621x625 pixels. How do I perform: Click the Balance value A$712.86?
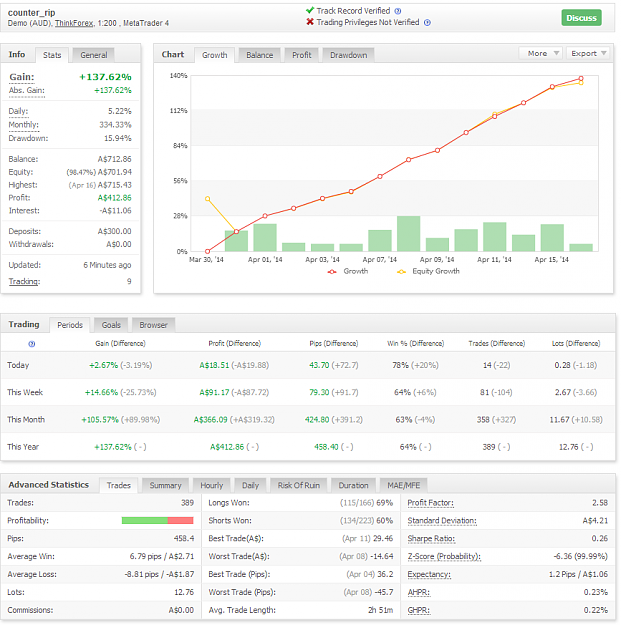pyautogui.click(x=114, y=159)
